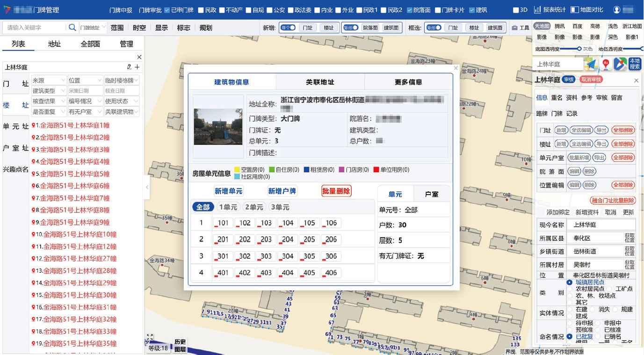Click the 新增单元 link
The image size is (644, 355).
[x=228, y=191]
